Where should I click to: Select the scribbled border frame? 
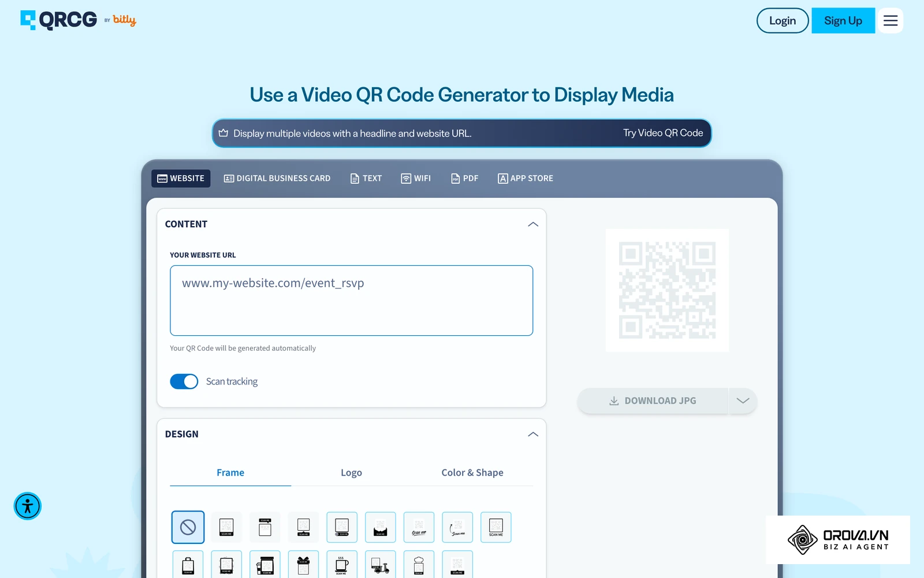point(226,565)
